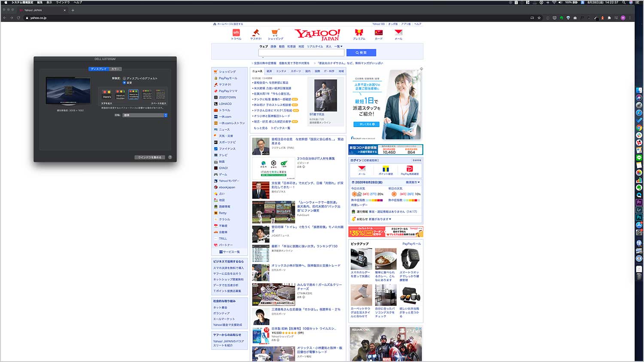The height and width of the screenshot is (362, 644).
Task: Open the PayPay balance icon in login box
Action: pyautogui.click(x=410, y=170)
